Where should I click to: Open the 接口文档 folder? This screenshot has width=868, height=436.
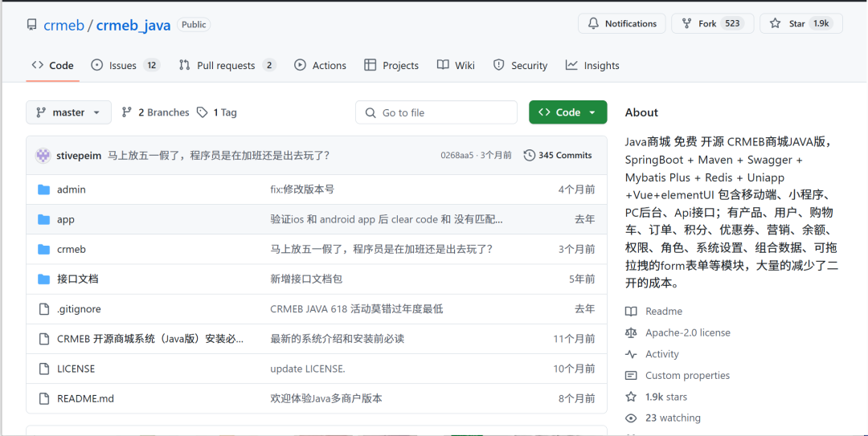tap(77, 279)
